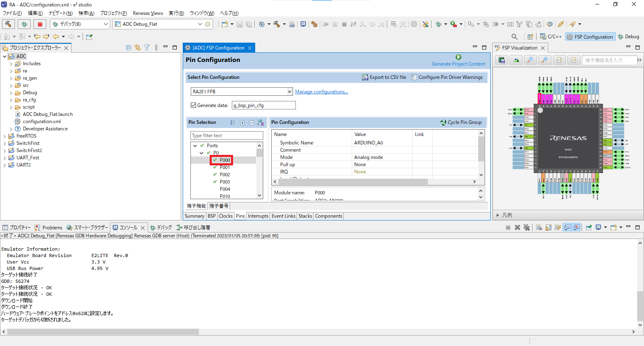Click the g_bsp_pin_cfg data name field
The image size is (644, 346).
(264, 105)
